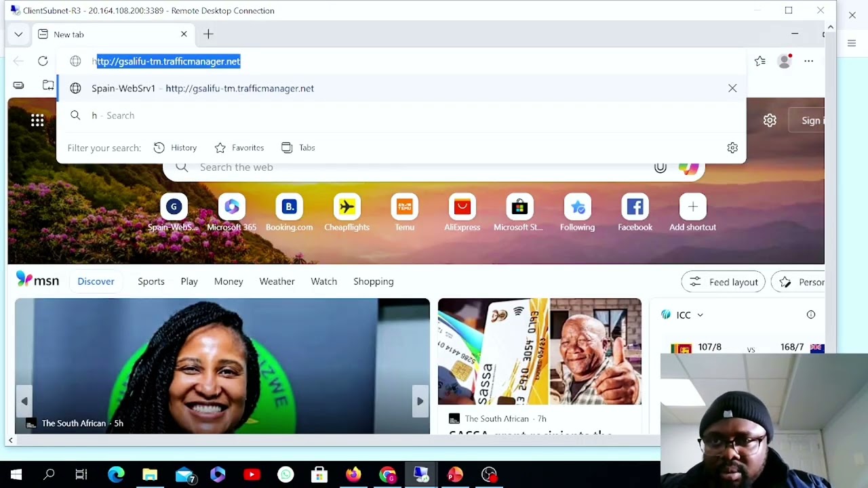This screenshot has height=488, width=868.
Task: Open Copilot from the search box
Action: [688, 167]
